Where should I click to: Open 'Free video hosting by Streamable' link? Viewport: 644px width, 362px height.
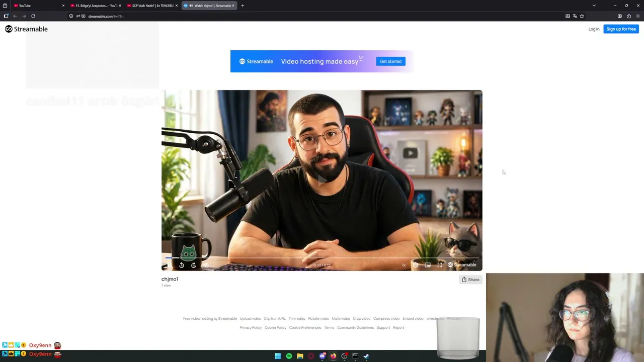[210, 319]
